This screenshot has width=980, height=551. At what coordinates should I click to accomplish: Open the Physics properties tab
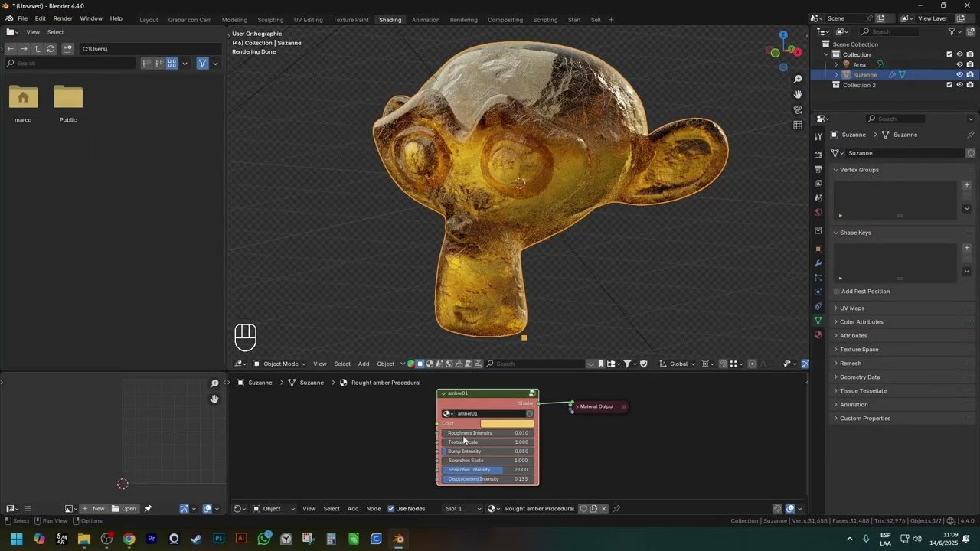pos(818,292)
